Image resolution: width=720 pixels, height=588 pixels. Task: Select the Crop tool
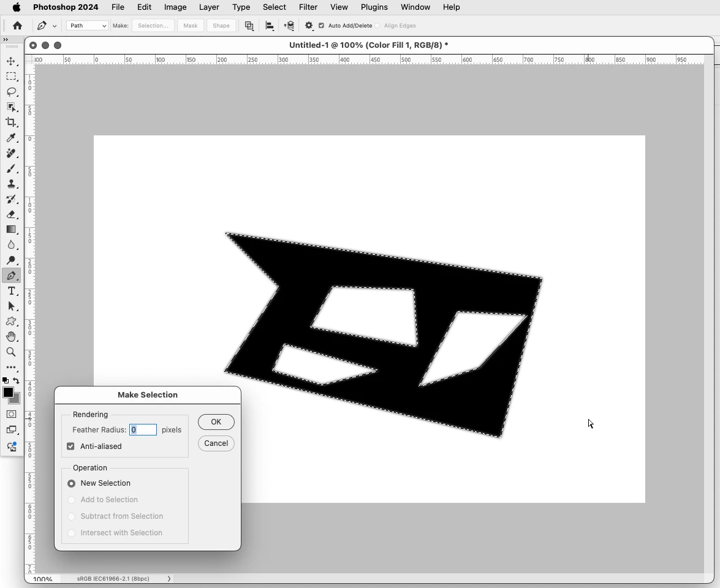pos(11,122)
